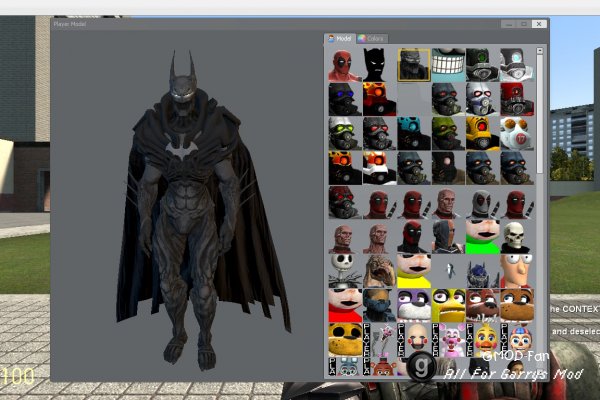Image resolution: width=600 pixels, height=400 pixels.
Task: Pick the dark model with pink circle face
Action: coord(448,168)
